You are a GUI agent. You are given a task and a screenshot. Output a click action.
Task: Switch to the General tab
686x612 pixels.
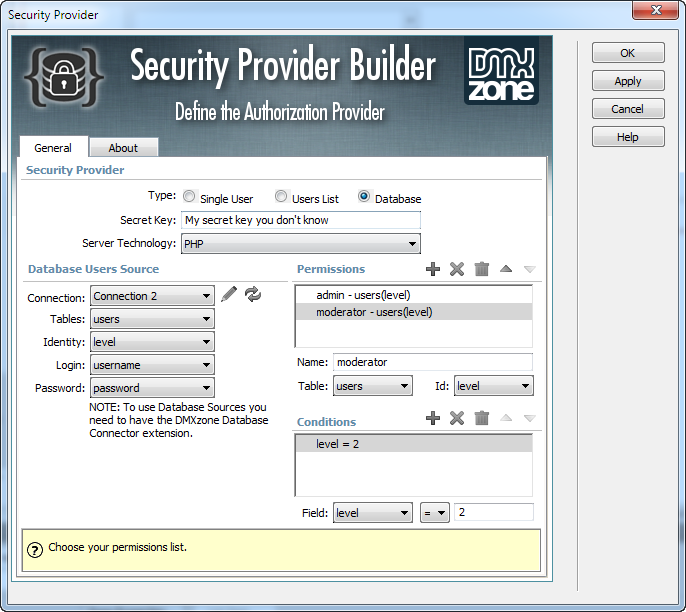click(x=53, y=148)
